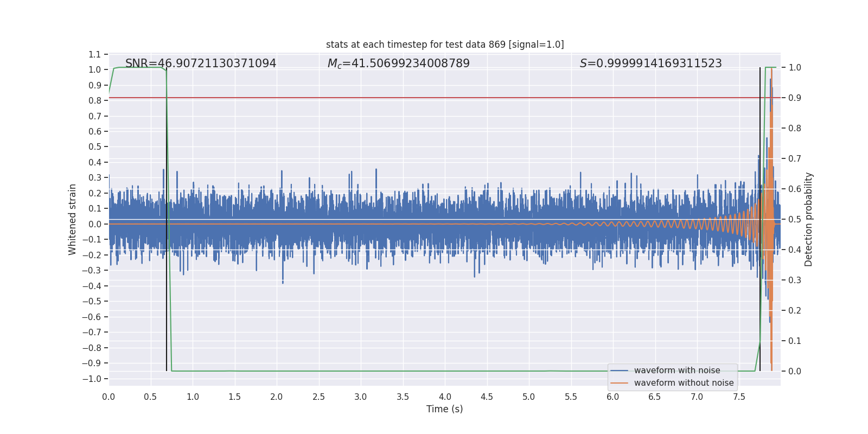Select the S=0.99999 score annotation
Image resolution: width=868 pixels, height=434 pixels.
[x=650, y=63]
